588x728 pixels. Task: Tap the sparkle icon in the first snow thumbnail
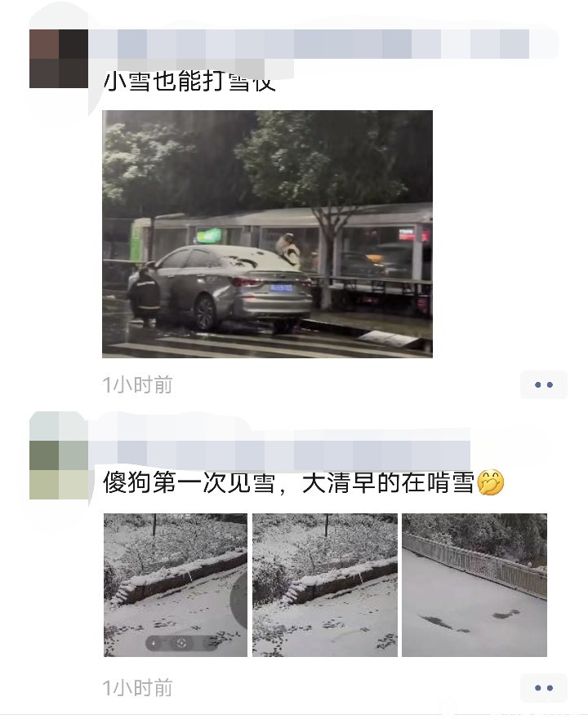tap(154, 643)
